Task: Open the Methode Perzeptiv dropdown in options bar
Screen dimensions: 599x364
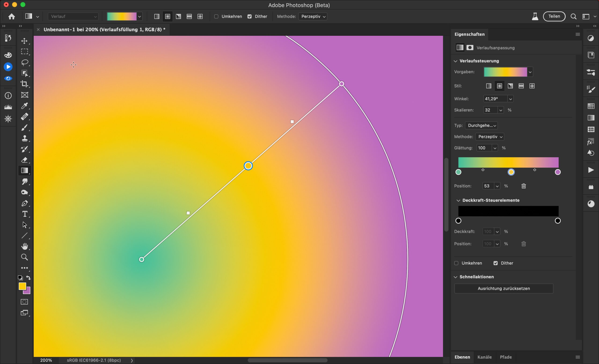Action: [x=313, y=17]
